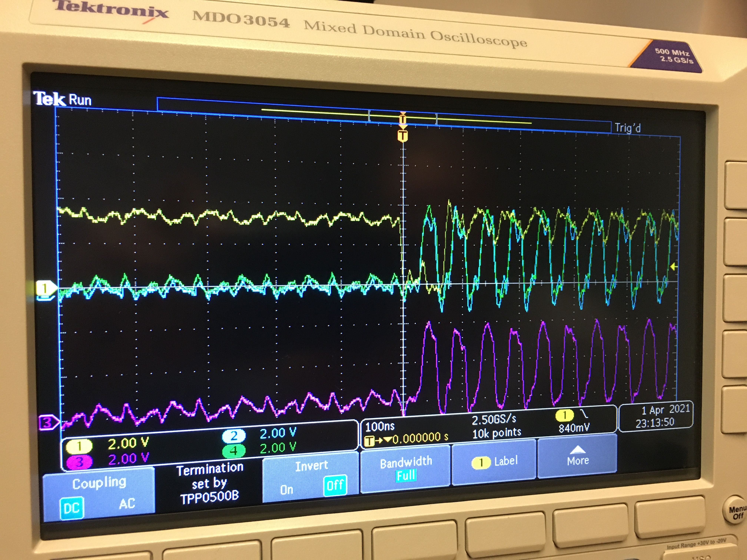
Task: Turn Invert On
Action: pyautogui.click(x=286, y=489)
